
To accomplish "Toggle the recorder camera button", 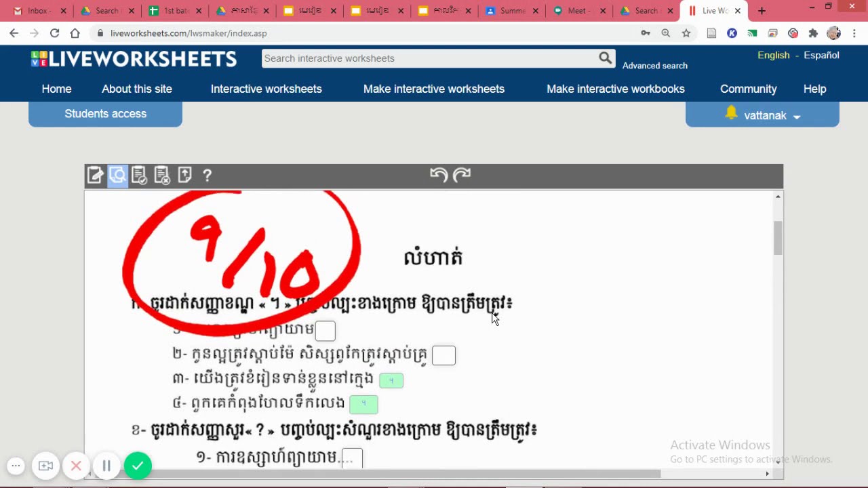I will point(45,466).
